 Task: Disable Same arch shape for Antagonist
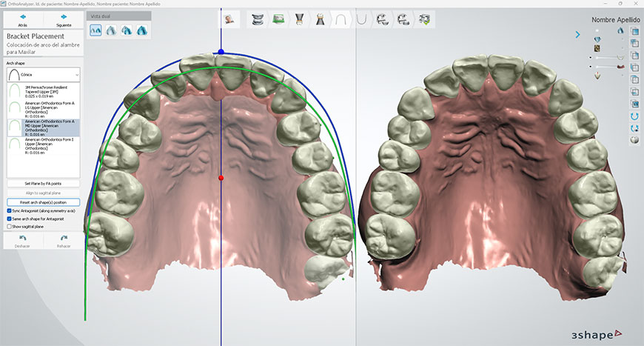point(9,219)
